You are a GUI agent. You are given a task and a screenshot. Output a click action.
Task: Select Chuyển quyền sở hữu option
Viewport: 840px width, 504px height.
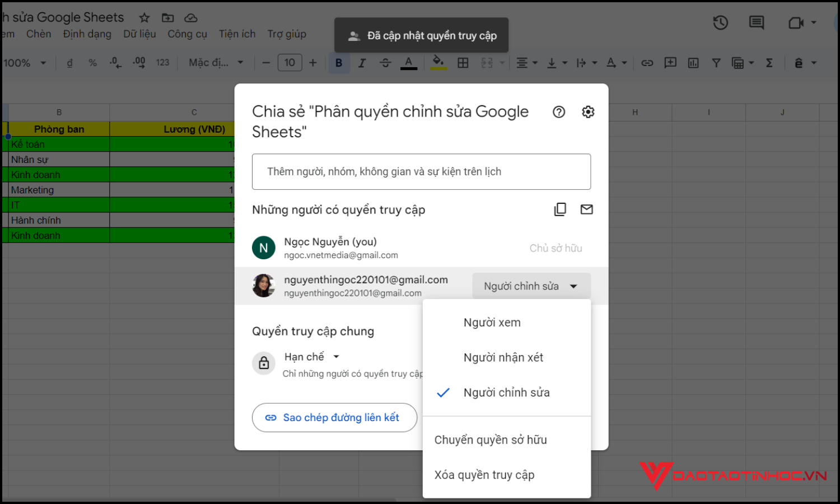[x=491, y=440]
